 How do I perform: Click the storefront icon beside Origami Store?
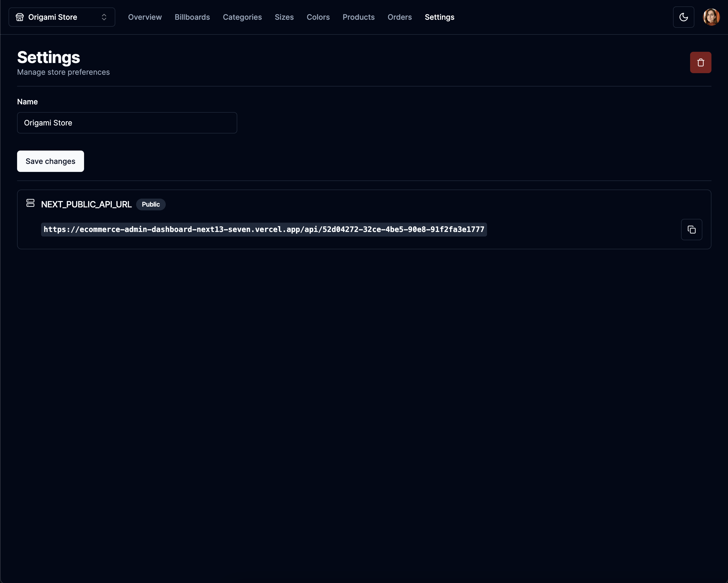click(x=20, y=17)
